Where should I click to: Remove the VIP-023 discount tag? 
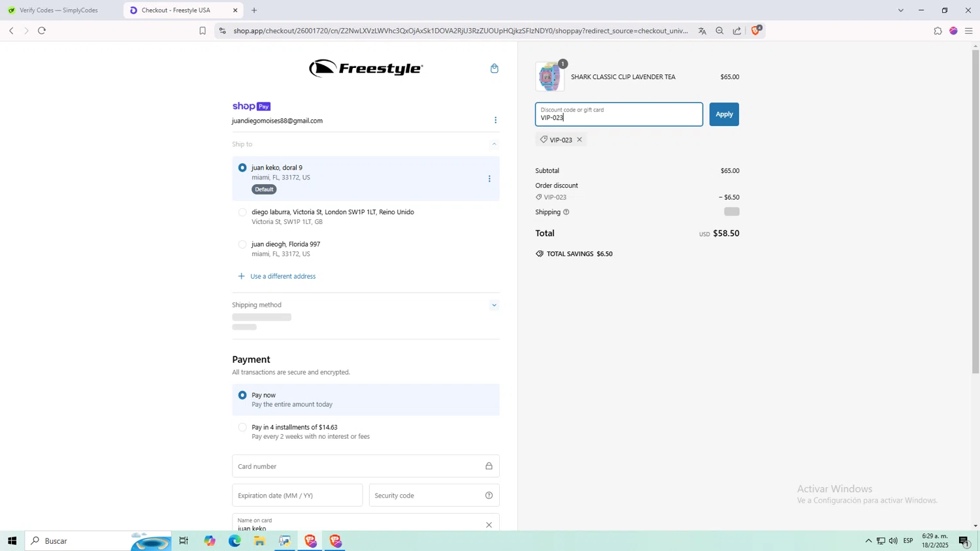pos(580,140)
